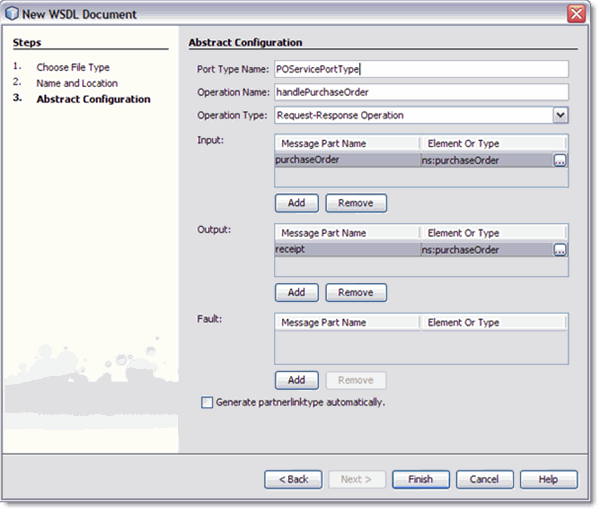Click the Operation Name field
This screenshot has width=598, height=509.
click(x=421, y=92)
